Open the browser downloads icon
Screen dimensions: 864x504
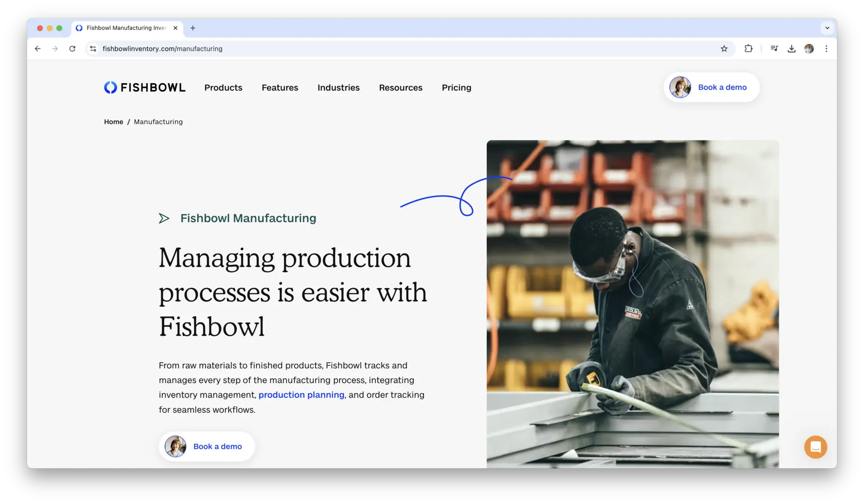coord(792,49)
